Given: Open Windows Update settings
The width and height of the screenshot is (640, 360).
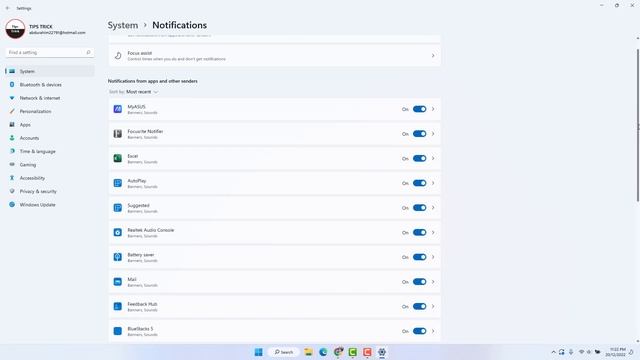Looking at the screenshot, I should (x=50, y=204).
